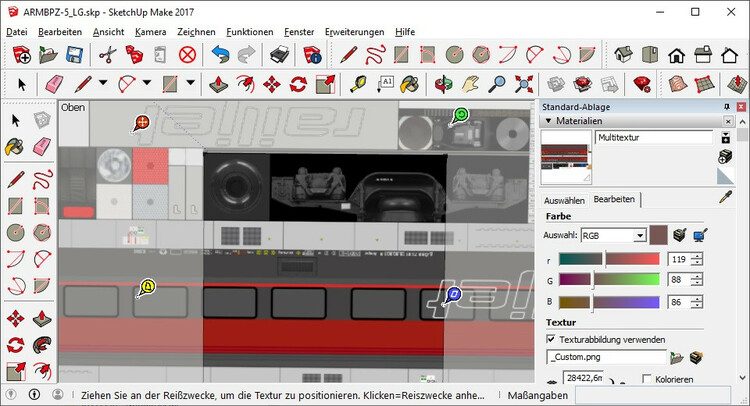Toggle 'Texturabbildung verwenden' checkbox
750x406 pixels.
551,339
